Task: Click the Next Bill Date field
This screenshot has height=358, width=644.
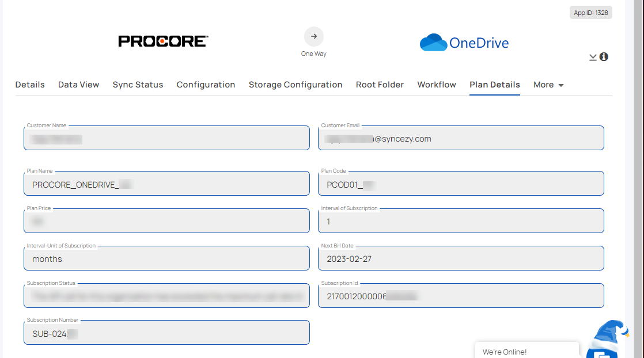Action: click(461, 258)
